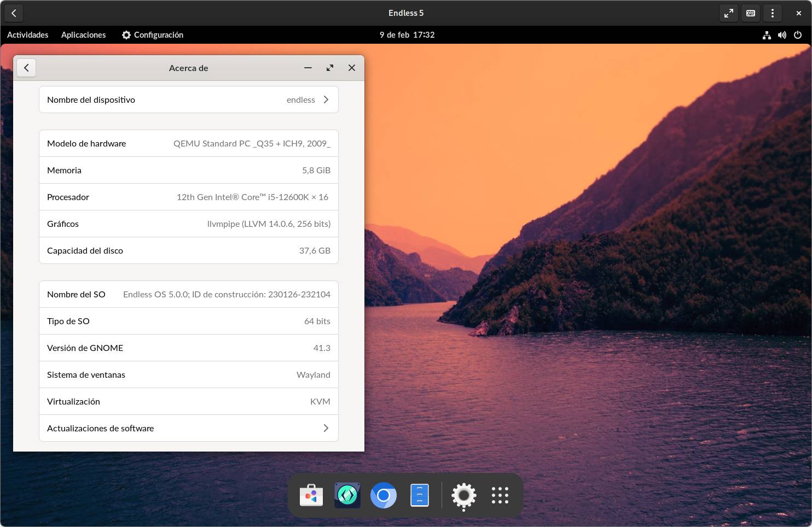Open the keyboard shortcut button in viewer bar
The width and height of the screenshot is (812, 527).
coord(751,13)
